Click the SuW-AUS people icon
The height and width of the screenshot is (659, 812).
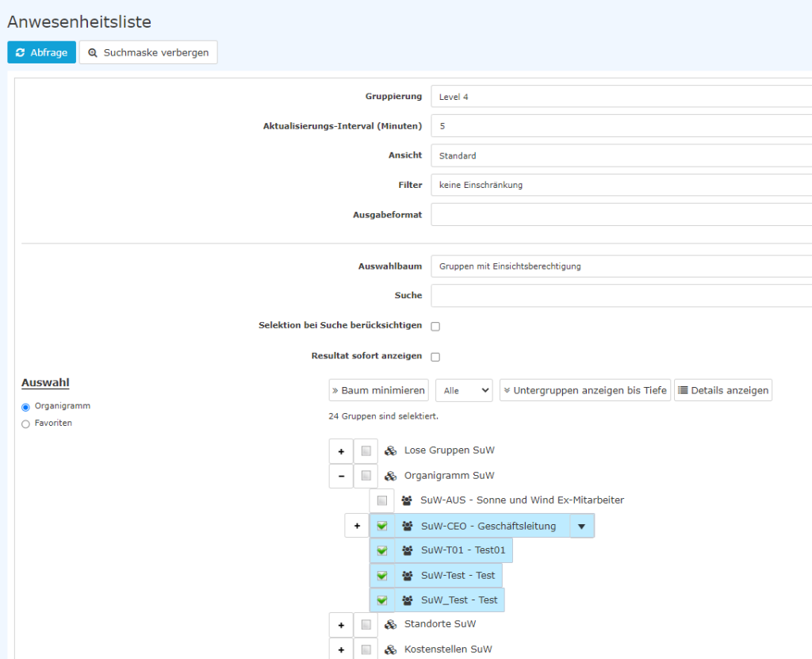(407, 500)
